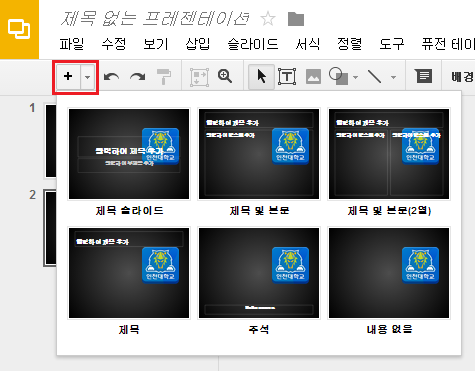Click the 제목 및 본문 layout label
Viewport: 475px width, 371px height.
click(259, 211)
